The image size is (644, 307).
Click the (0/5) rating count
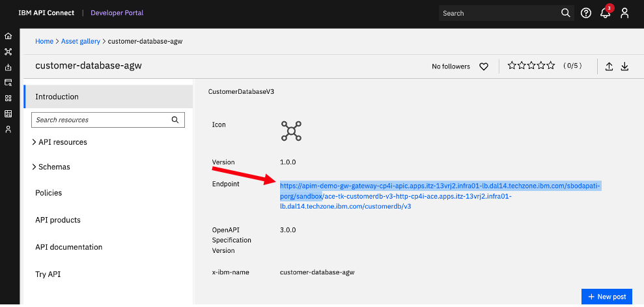(x=572, y=66)
